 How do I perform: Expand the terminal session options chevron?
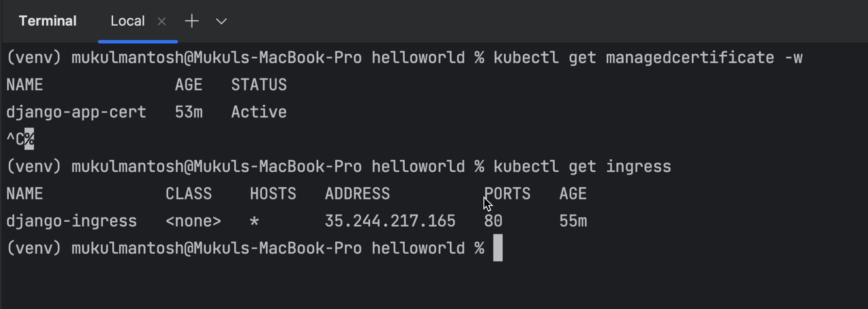click(221, 21)
